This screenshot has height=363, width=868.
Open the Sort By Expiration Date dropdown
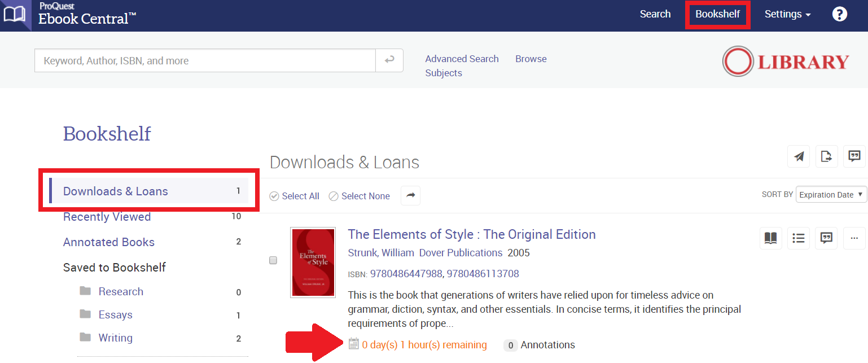point(831,195)
